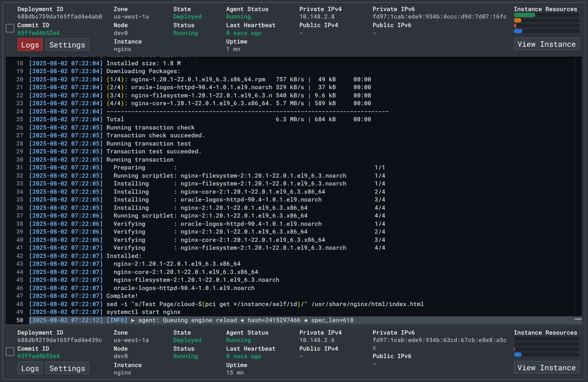Viewport: 588px width, 382px height.
Task: Click the blue resource bar of first deployment
Action: pos(518,31)
